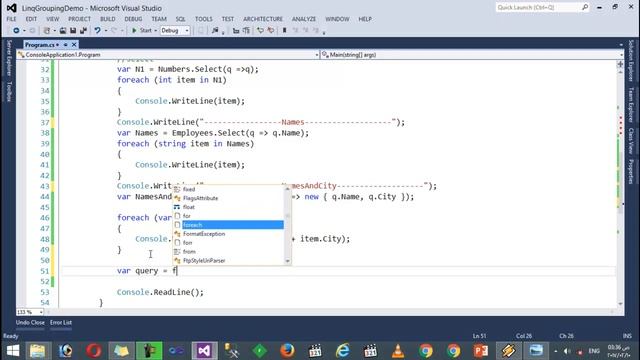Open the Start button dropdown arrow
Screen dimensions: 640x360
[156, 31]
